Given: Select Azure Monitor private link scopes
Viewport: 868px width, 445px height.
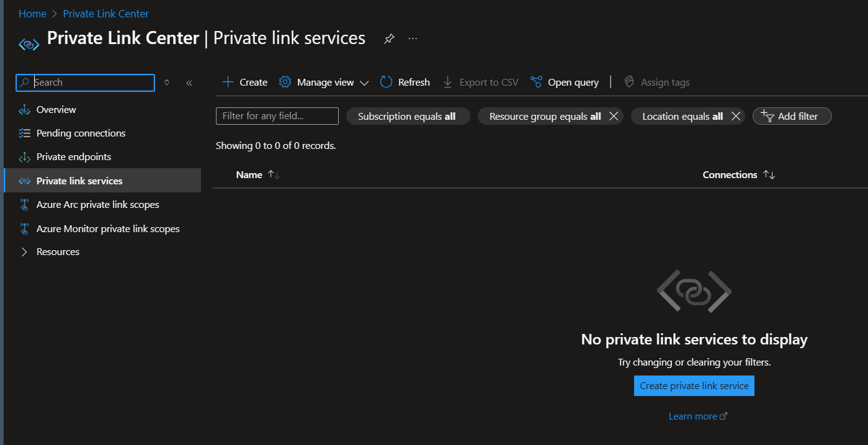Looking at the screenshot, I should [x=108, y=228].
